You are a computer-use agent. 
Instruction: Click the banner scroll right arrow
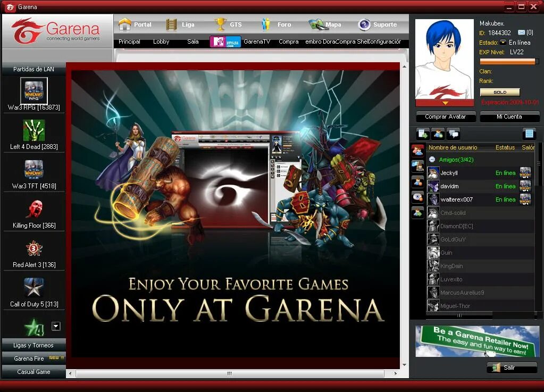(x=396, y=373)
